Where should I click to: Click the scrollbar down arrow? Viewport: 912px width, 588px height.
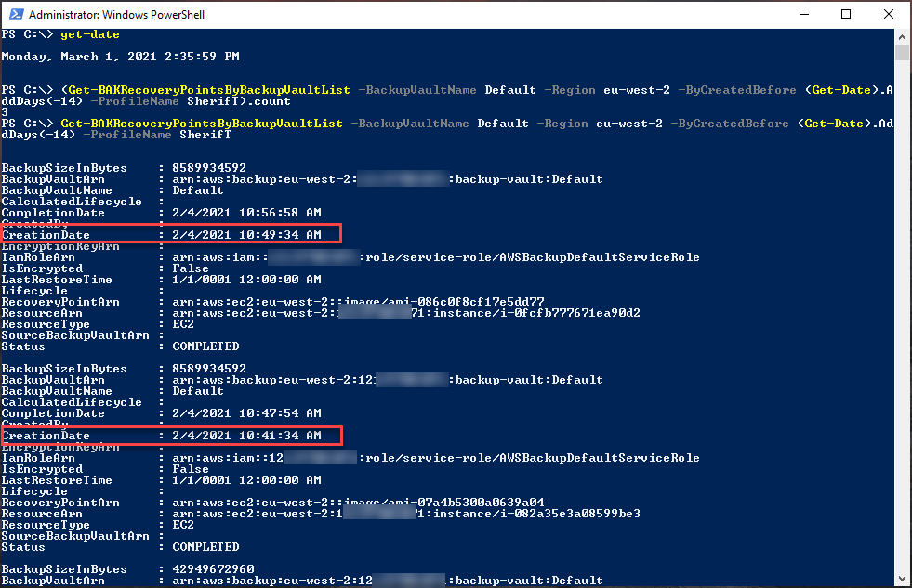coord(902,579)
